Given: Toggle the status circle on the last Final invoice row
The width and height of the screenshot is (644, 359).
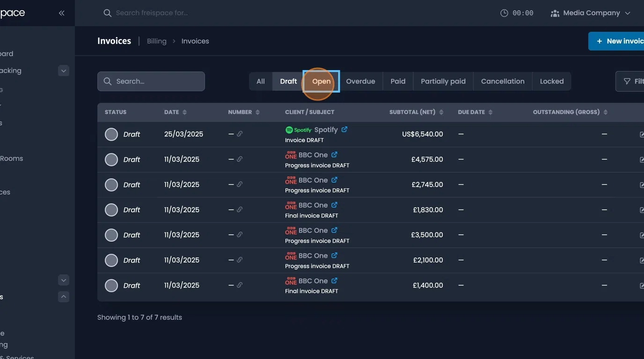Looking at the screenshot, I should [111, 285].
